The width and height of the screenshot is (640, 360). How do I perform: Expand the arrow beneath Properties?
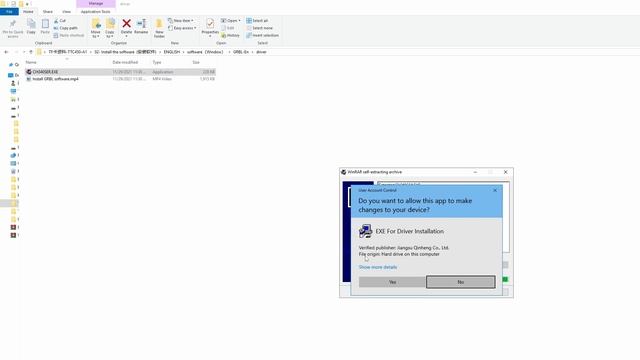point(210,36)
